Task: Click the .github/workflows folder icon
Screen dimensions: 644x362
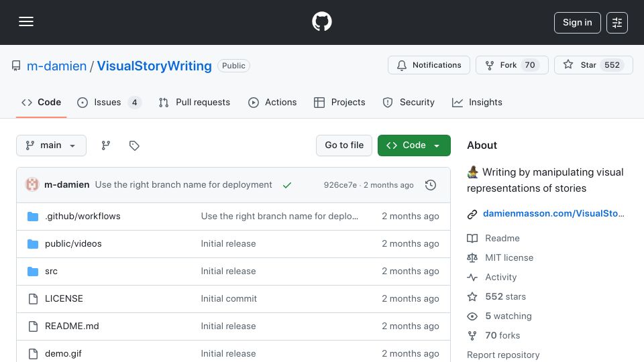Action: tap(33, 217)
